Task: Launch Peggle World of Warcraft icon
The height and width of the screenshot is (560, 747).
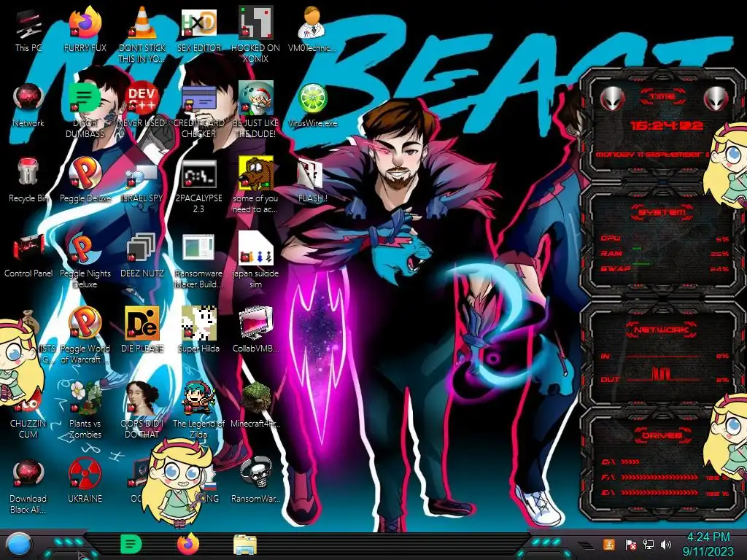Action: [x=85, y=335]
